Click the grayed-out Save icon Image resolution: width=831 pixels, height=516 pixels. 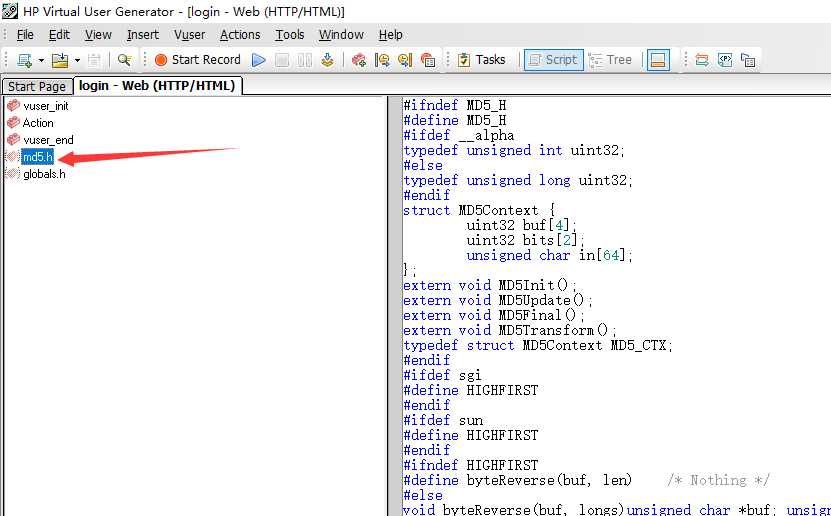tap(94, 60)
